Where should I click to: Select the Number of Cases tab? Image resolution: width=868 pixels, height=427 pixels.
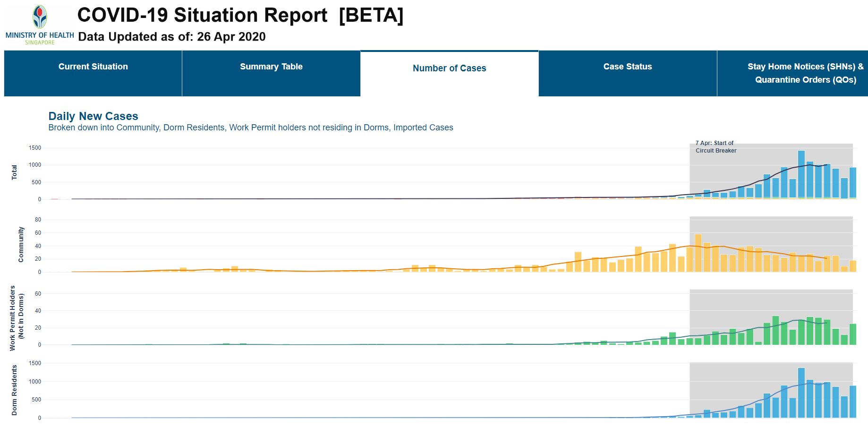[x=449, y=68]
